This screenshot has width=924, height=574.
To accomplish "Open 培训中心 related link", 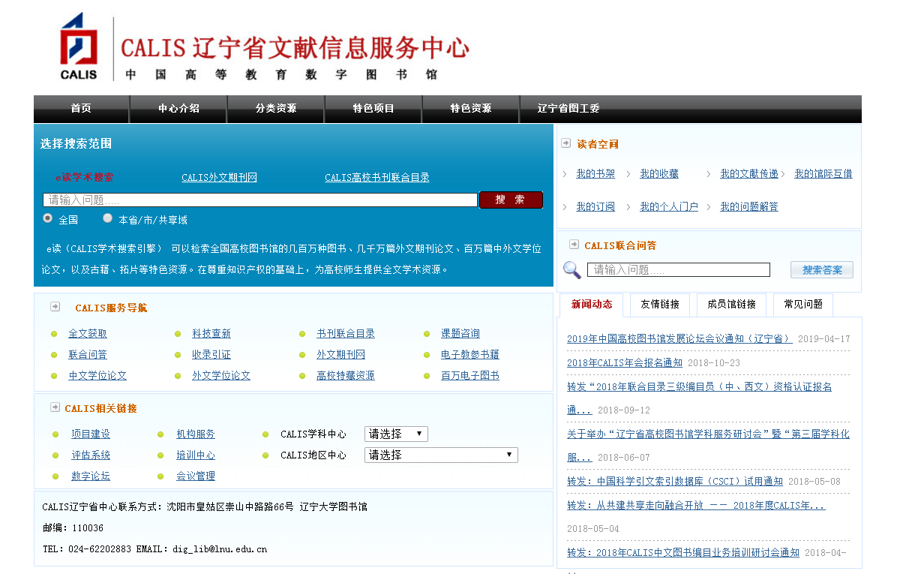I will (196, 455).
